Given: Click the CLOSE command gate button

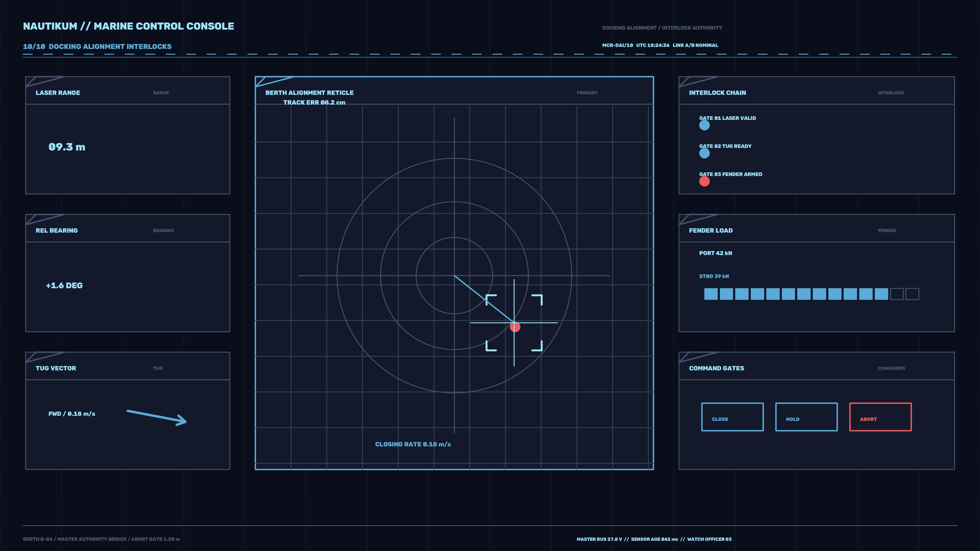Looking at the screenshot, I should [732, 417].
